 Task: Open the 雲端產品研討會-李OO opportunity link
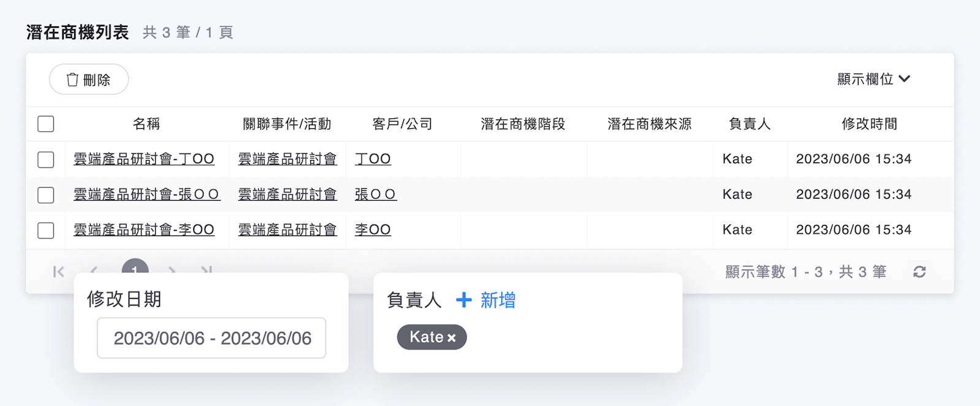tap(144, 230)
